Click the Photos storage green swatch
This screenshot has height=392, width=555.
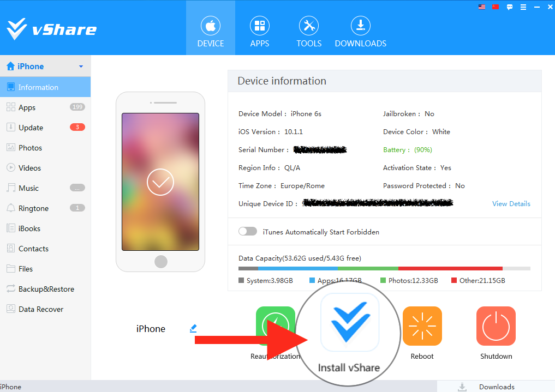coord(383,280)
